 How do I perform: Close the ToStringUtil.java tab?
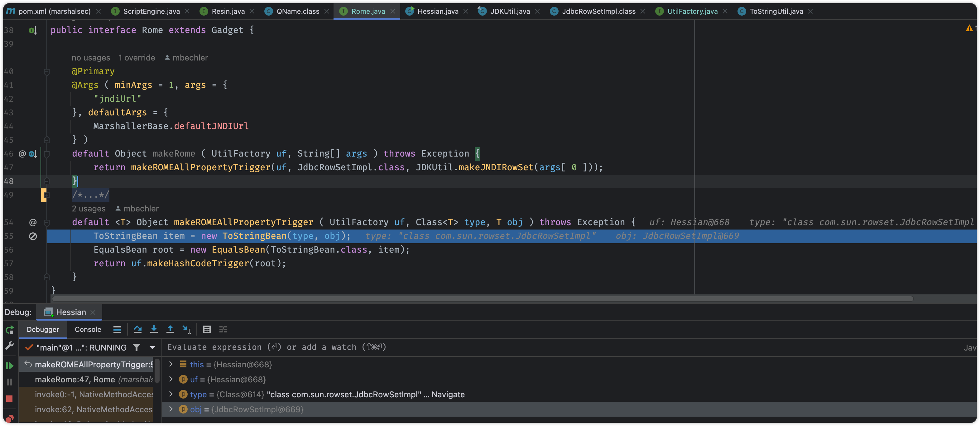[811, 12]
